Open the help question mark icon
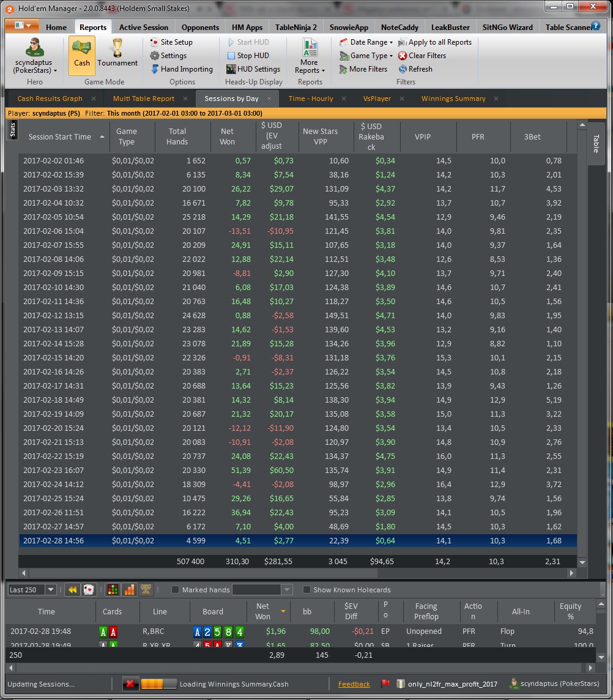Screen dimensions: 613x700 [596, 26]
